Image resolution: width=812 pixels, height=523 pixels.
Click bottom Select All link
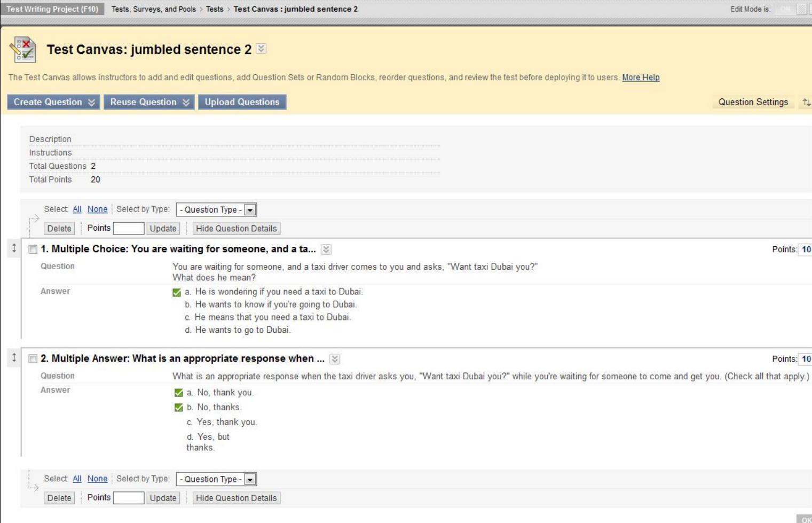click(x=77, y=479)
